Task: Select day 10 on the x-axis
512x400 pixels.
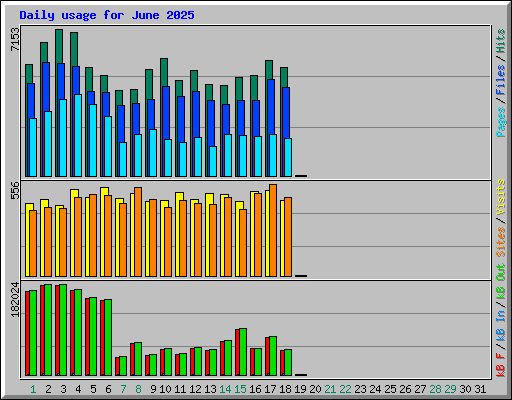Action: click(x=165, y=389)
